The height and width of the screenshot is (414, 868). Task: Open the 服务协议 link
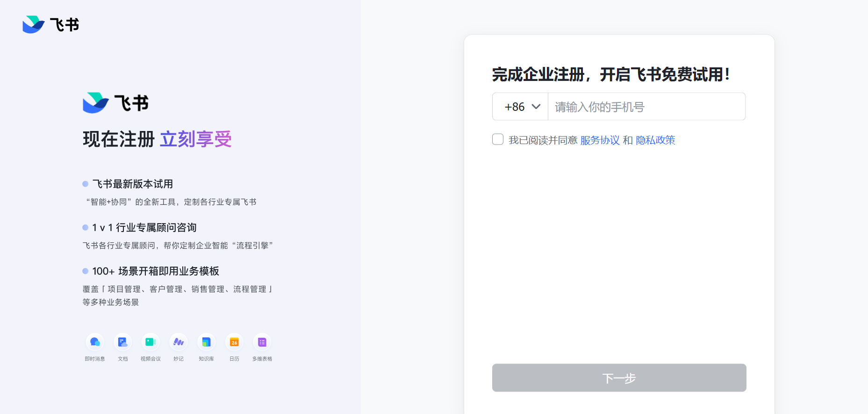600,140
